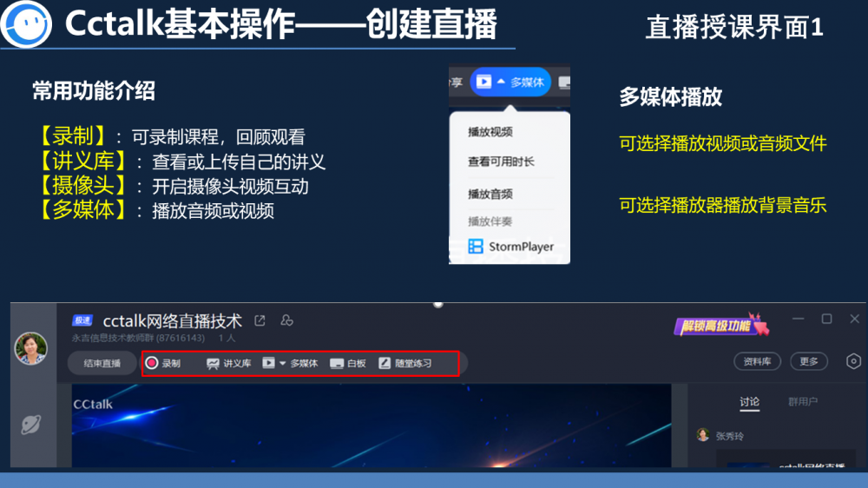This screenshot has height=488, width=868.
Task: Collapse the blue 多媒体 dropdown pill
Action: tap(510, 82)
